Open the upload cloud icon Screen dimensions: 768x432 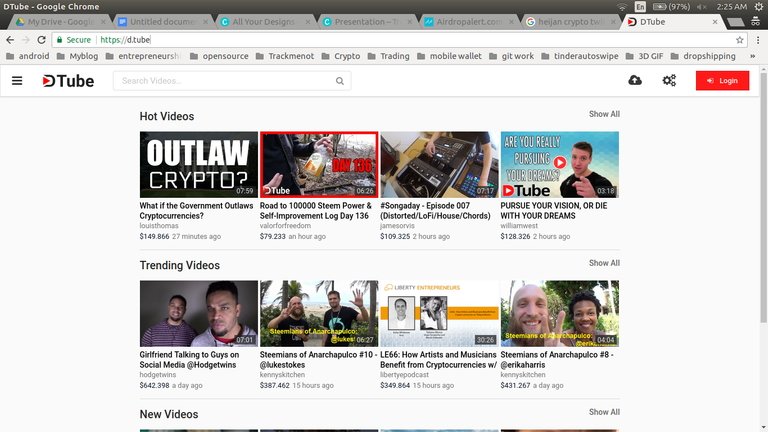(635, 80)
